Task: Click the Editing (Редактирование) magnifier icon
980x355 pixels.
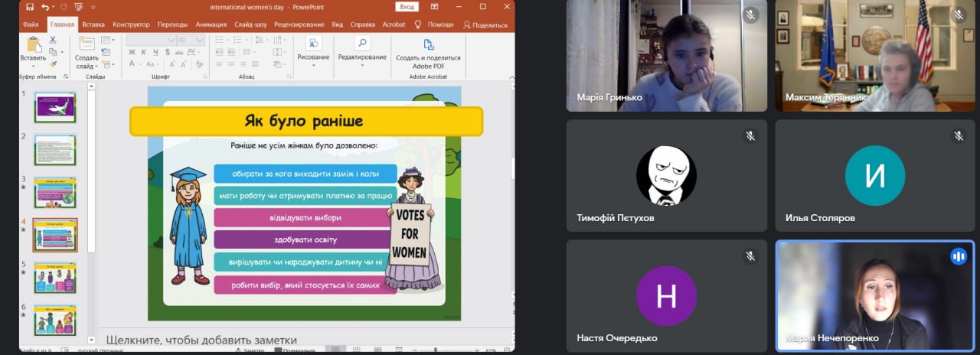Action: pyautogui.click(x=362, y=44)
